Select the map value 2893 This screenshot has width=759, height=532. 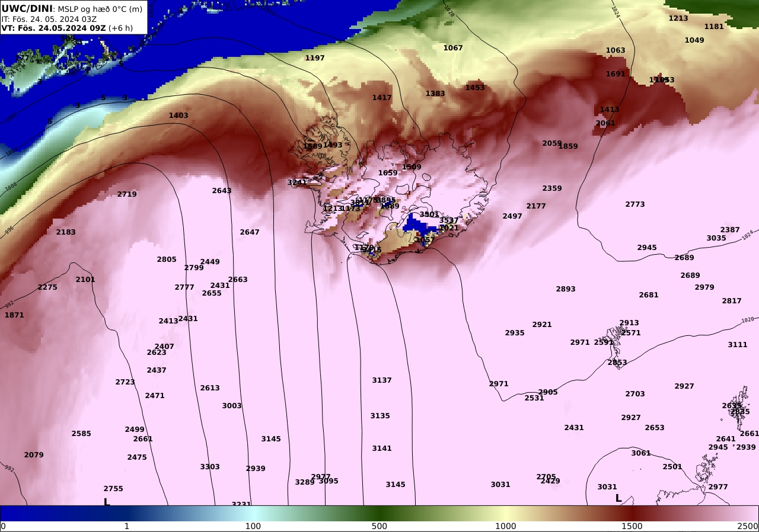[x=566, y=289]
